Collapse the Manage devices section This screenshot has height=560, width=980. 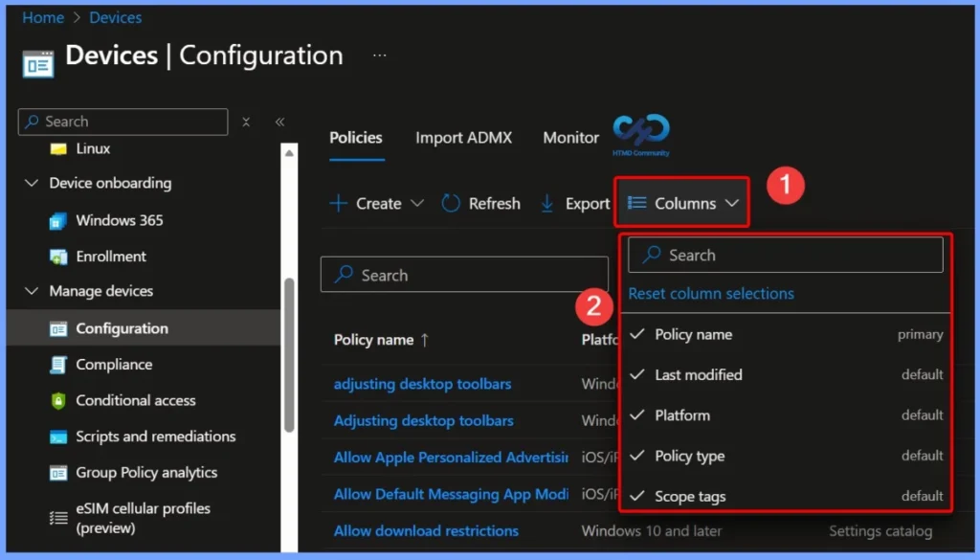click(32, 291)
